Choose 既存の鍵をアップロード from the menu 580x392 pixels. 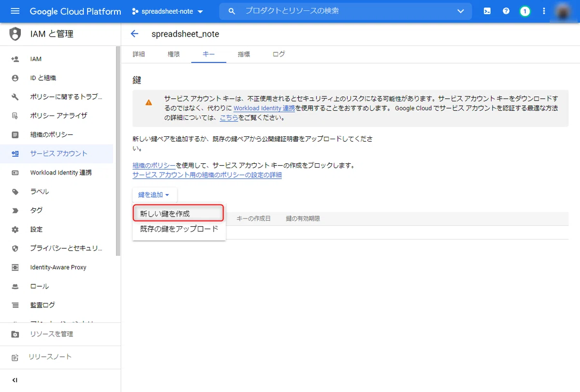(x=179, y=229)
